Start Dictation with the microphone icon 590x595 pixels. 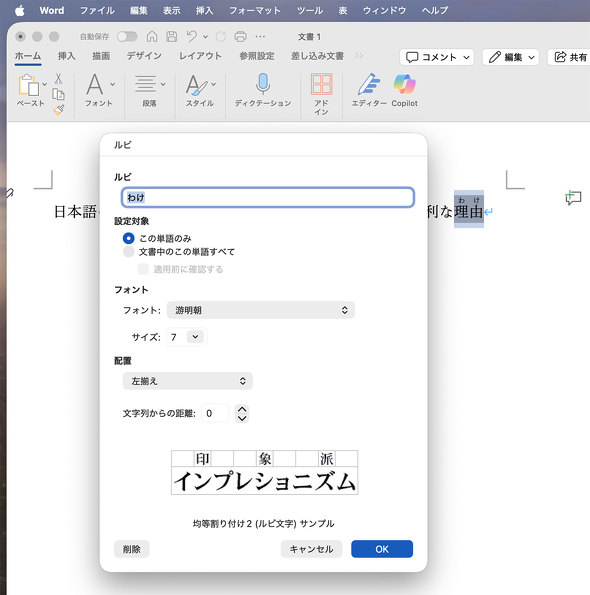[x=263, y=84]
